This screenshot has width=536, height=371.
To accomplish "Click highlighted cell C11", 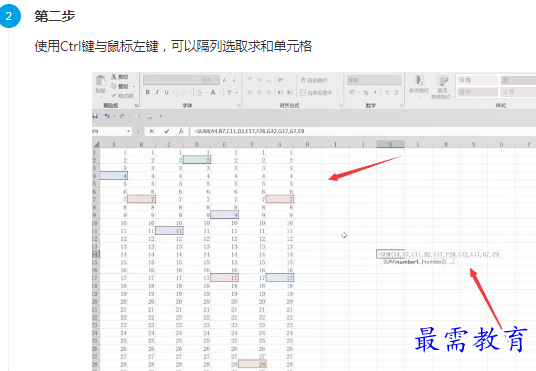I will click(x=169, y=231).
